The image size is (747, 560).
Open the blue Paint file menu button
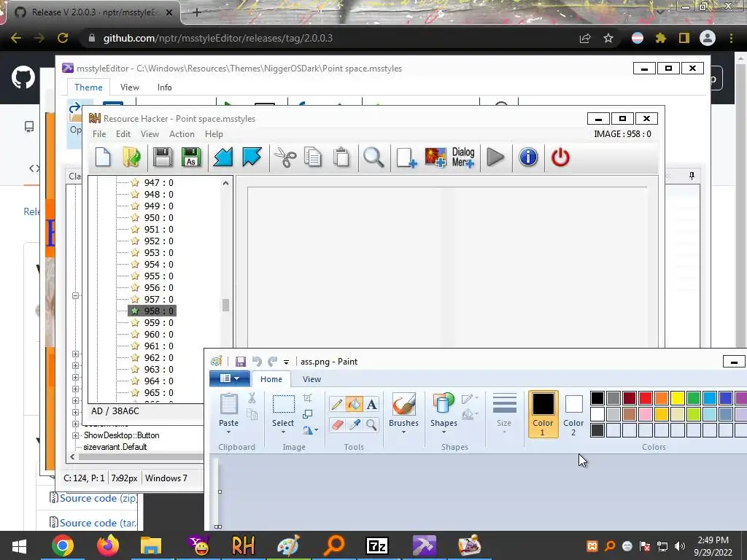tap(230, 378)
